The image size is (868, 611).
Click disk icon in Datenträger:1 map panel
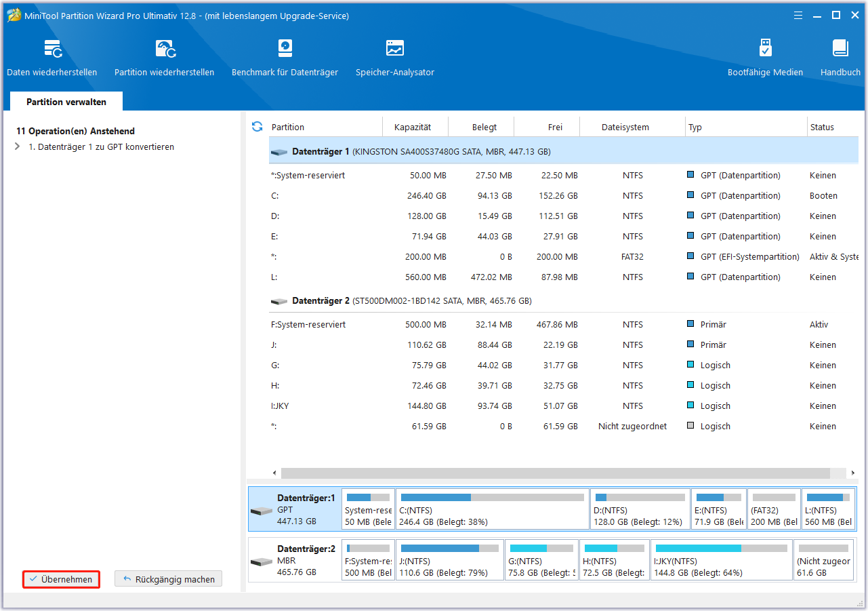click(262, 510)
